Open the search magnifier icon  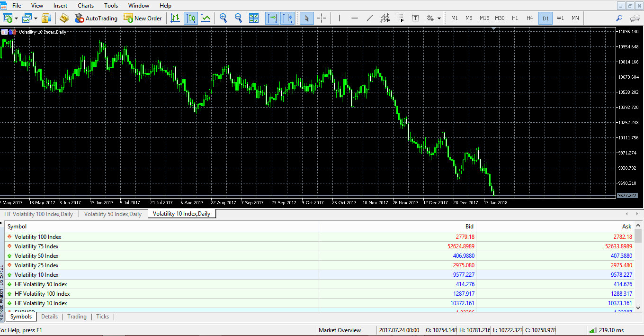(x=619, y=18)
